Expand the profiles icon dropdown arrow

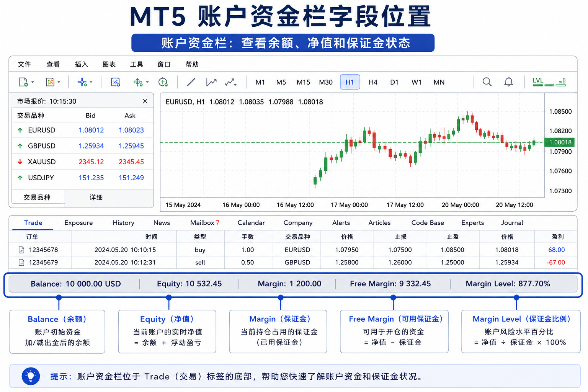pos(59,82)
